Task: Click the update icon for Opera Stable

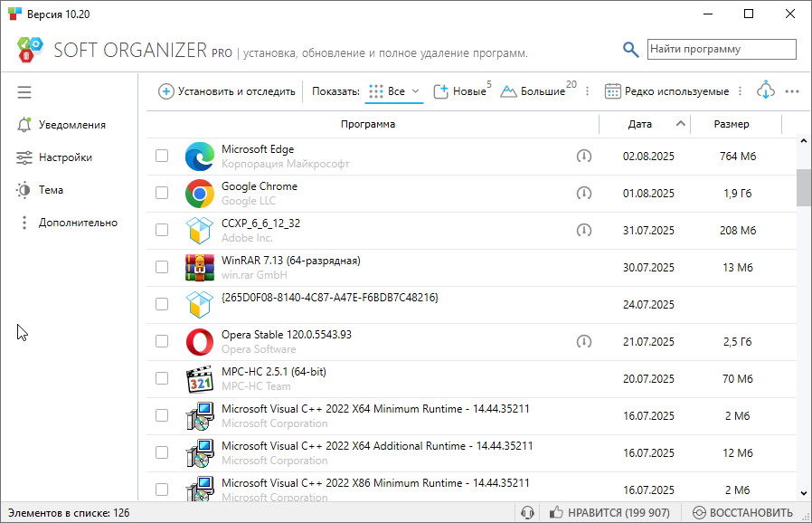Action: pyautogui.click(x=583, y=342)
